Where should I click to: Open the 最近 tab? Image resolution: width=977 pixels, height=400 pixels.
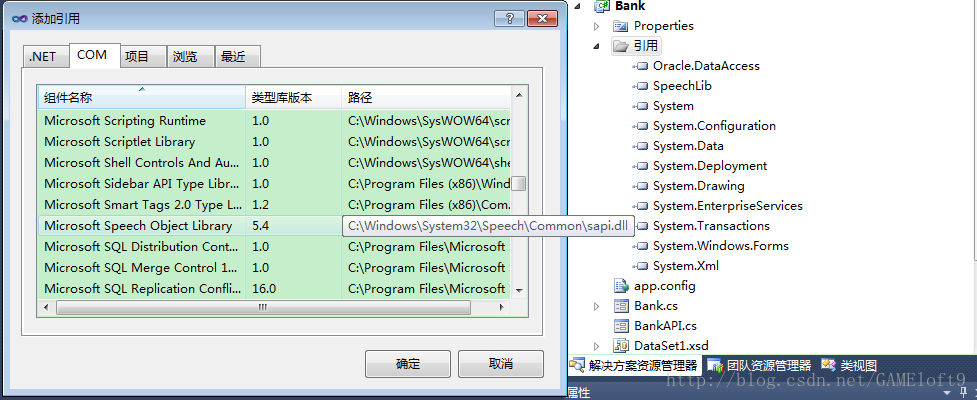coord(238,57)
